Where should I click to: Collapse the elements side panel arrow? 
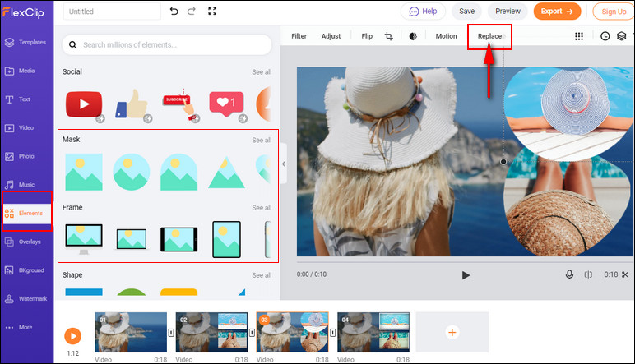284,164
